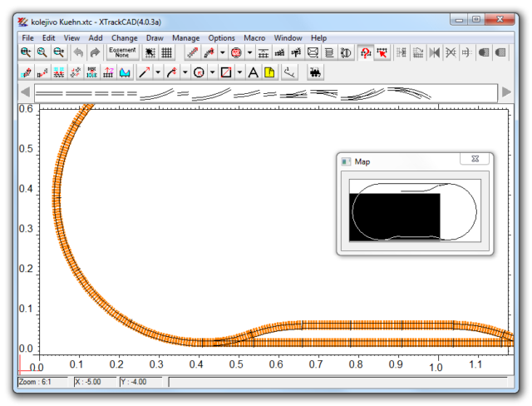Open the box shape dropdown arrow
The image size is (532, 406).
pyautogui.click(x=239, y=73)
